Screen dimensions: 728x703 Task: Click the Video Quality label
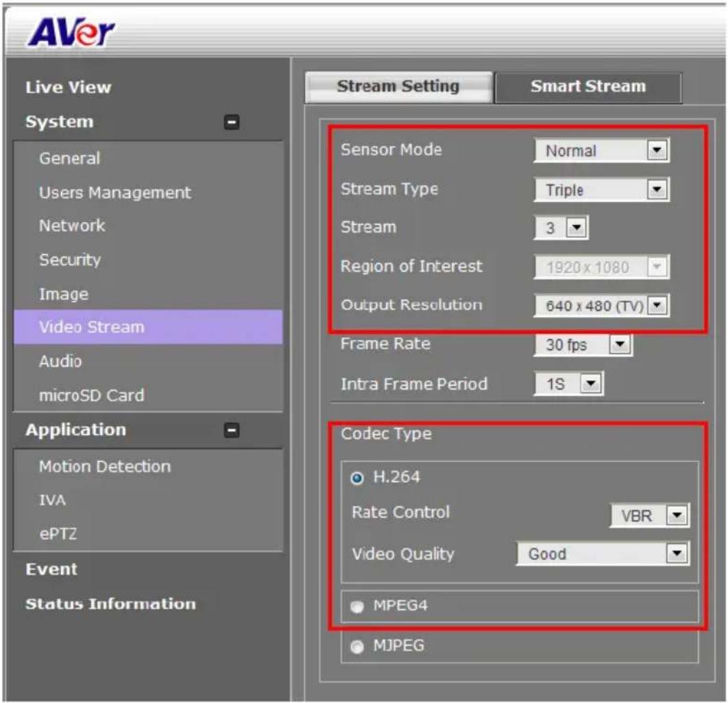coord(403,554)
